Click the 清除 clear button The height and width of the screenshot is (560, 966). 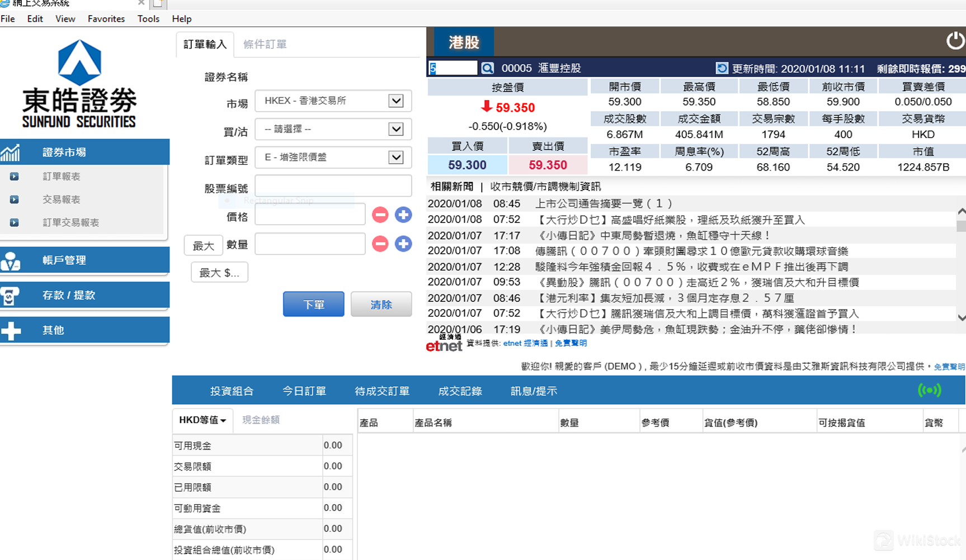tap(381, 305)
